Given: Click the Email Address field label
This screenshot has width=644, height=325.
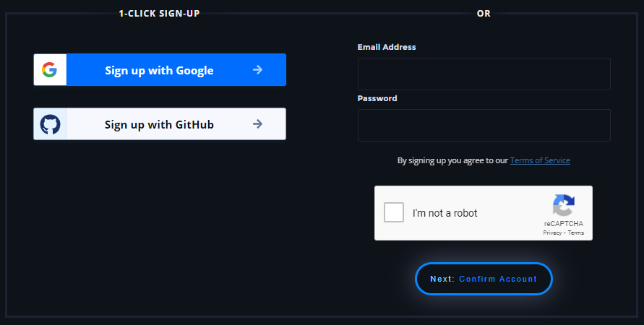Looking at the screenshot, I should [x=387, y=47].
